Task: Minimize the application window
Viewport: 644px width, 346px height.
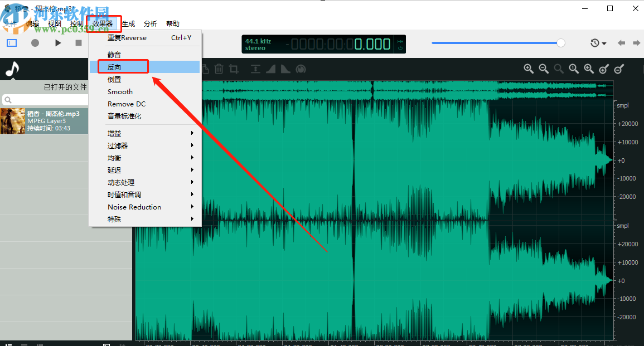Action: [585, 8]
